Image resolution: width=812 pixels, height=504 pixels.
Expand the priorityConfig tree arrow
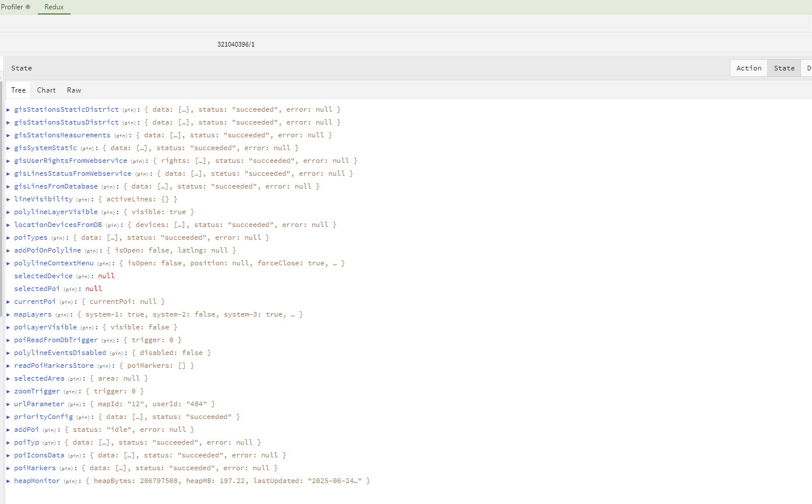coord(8,417)
